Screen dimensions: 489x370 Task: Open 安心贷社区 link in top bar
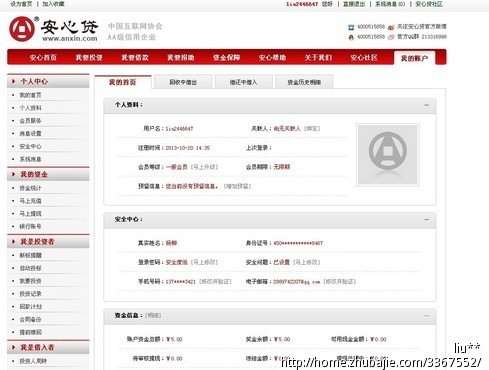point(429,4)
